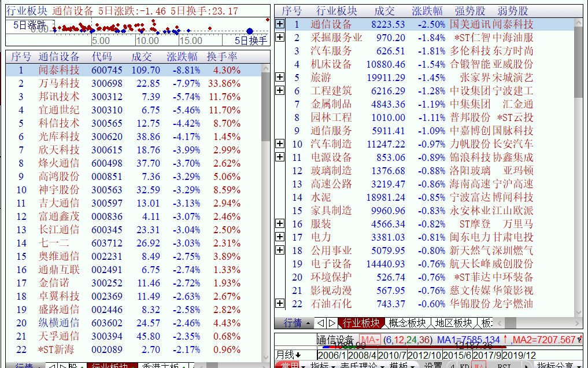This screenshot has width=588, height=368.
Task: Jump to 2010/7 on the chart timeline
Action: [x=392, y=355]
